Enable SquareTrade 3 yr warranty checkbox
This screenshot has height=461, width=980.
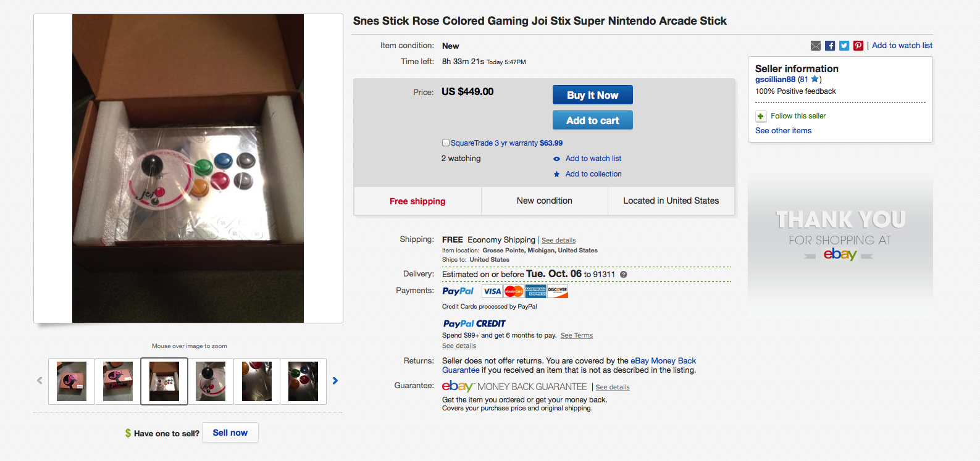446,143
